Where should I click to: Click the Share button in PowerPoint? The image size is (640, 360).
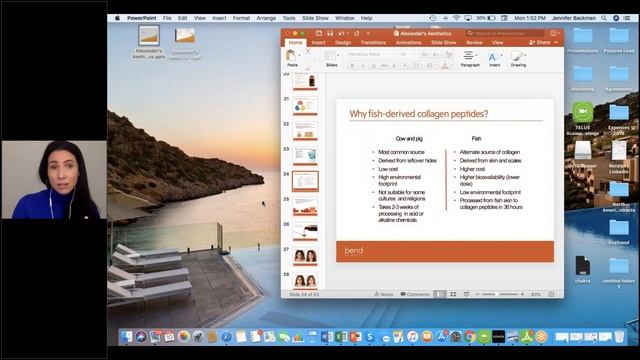tap(540, 42)
